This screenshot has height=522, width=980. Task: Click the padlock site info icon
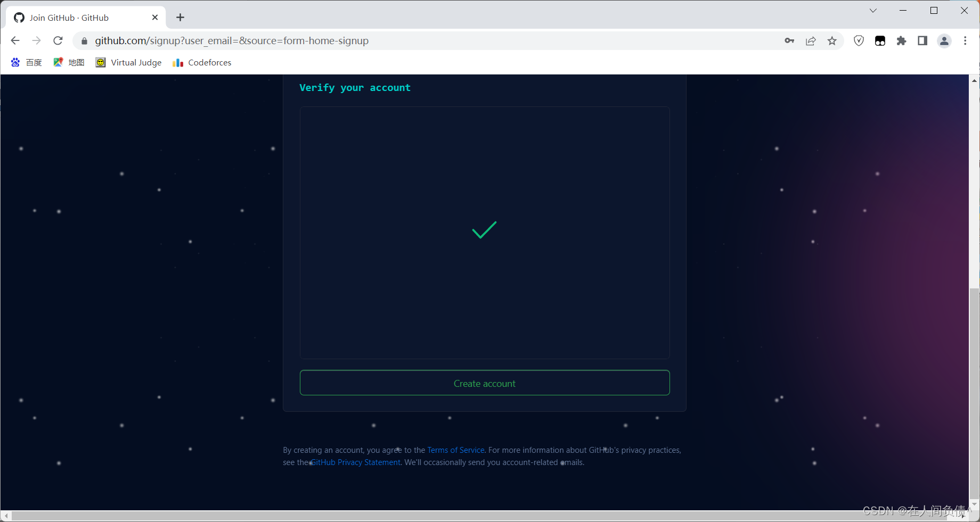point(84,41)
